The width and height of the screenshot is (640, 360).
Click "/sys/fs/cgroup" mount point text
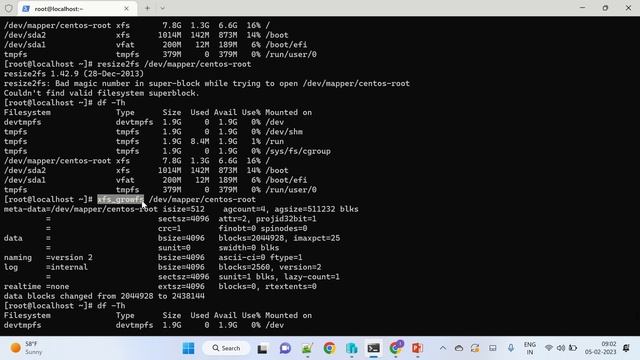298,151
